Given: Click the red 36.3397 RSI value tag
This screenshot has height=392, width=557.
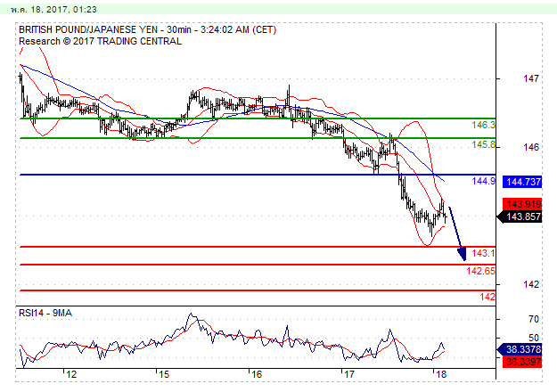Looking at the screenshot, I should [x=522, y=362].
